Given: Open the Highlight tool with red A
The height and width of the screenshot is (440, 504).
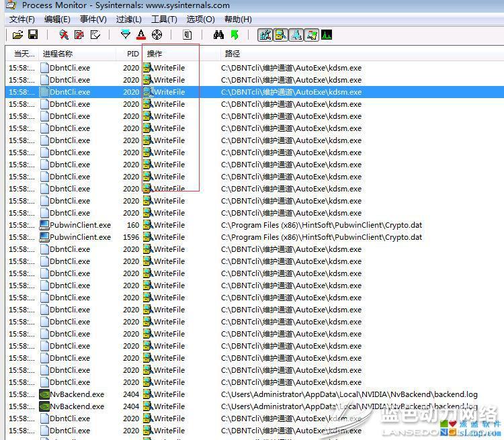Looking at the screenshot, I should pos(141,35).
